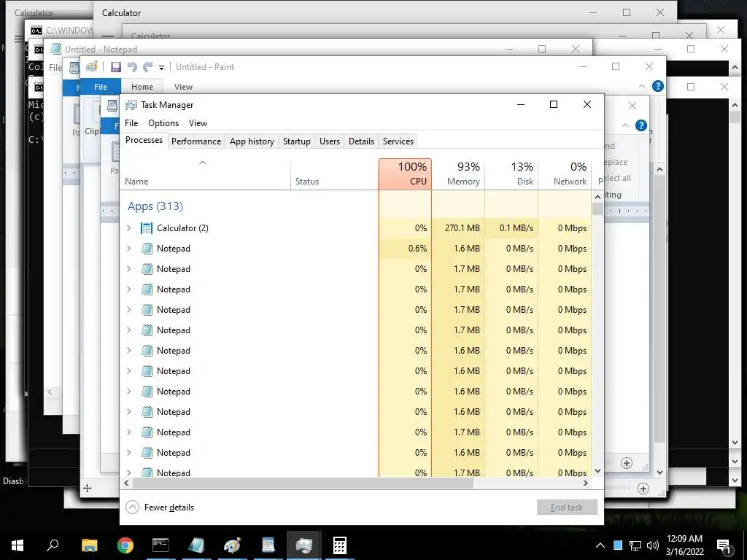Collapse Paint's ribbon with the chevron near Help

[642, 86]
